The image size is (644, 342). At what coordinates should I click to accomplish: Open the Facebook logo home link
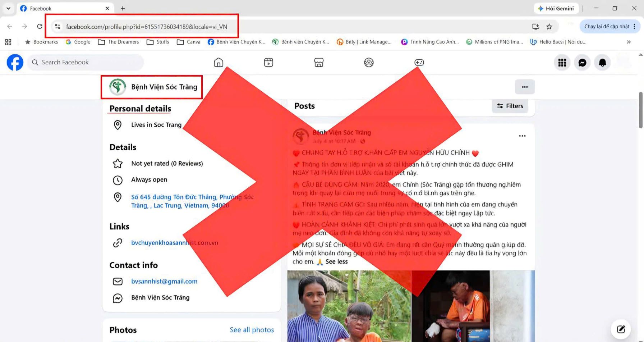click(15, 63)
